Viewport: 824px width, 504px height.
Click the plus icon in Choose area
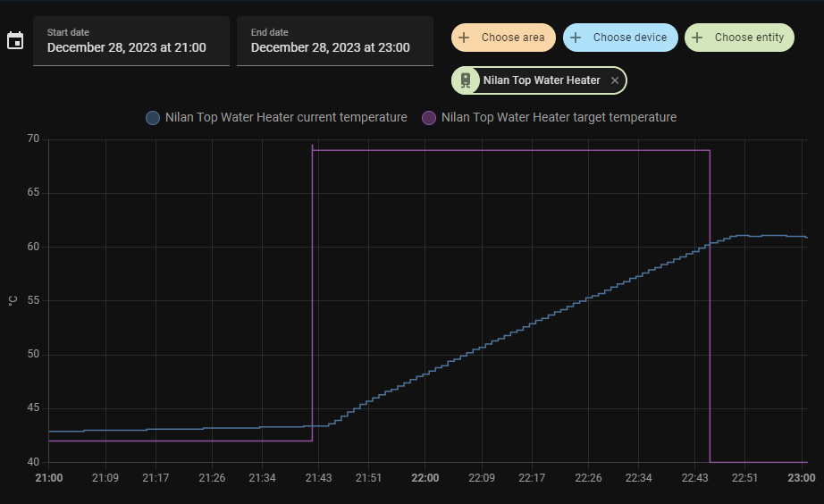pos(464,38)
